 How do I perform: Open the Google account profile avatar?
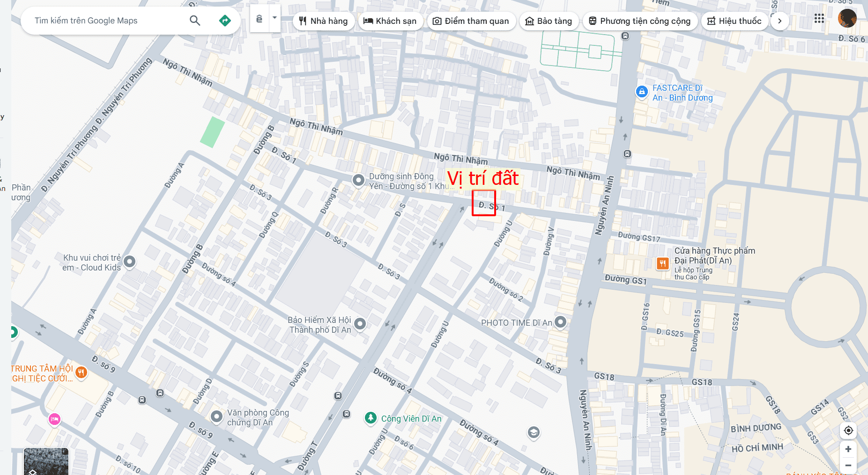tap(847, 19)
